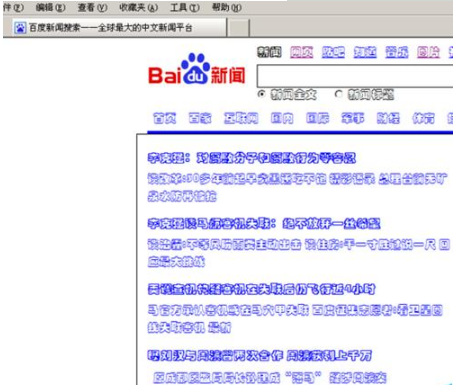Image resolution: width=457 pixels, height=385 pixels.
Task: Open sub-story 马官方承认客机或在马六甲失联
Action: click(x=228, y=310)
